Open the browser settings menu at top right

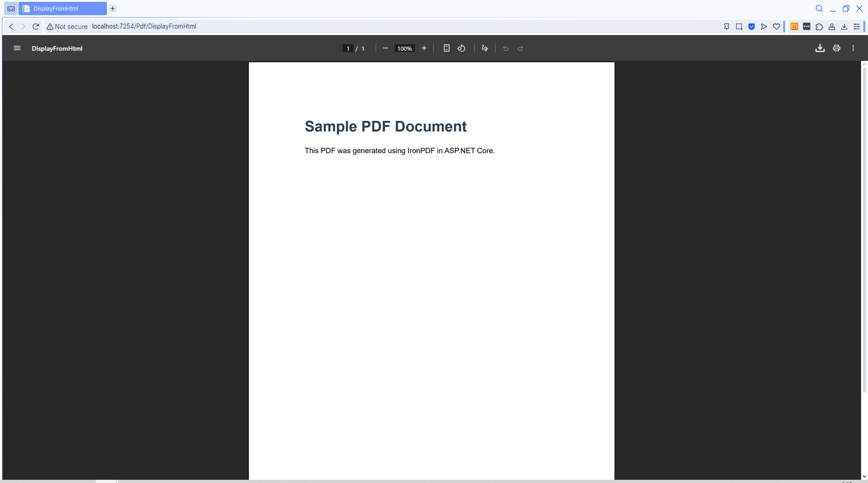pos(857,26)
